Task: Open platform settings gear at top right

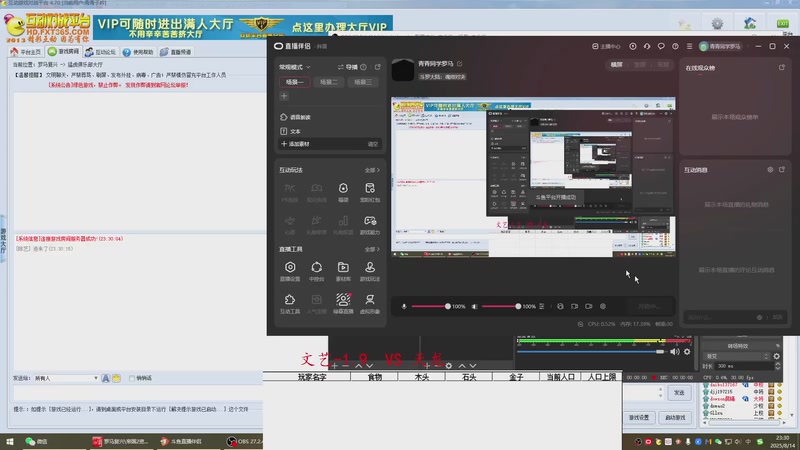Action: 717,23
